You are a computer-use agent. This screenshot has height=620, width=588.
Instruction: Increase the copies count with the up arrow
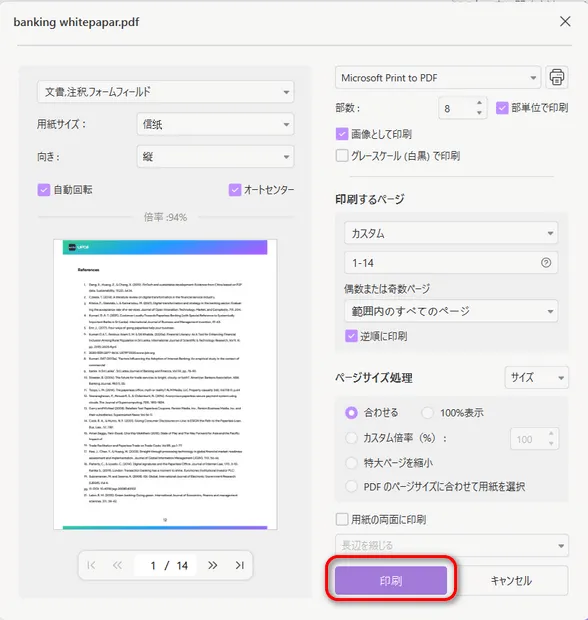point(479,103)
